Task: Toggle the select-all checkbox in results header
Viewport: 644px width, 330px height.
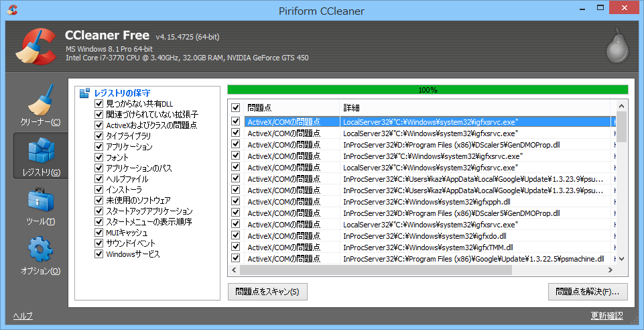Action: 235,108
